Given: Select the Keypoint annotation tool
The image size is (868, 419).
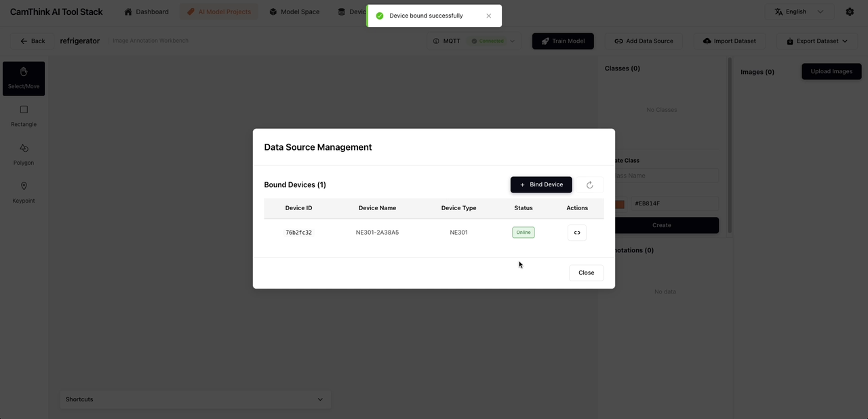Looking at the screenshot, I should 24,192.
